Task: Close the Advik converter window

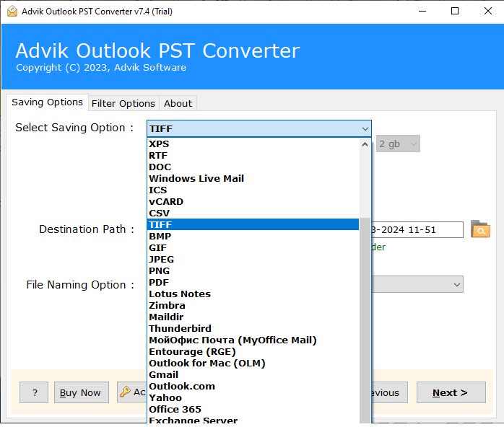Action: 487,12
